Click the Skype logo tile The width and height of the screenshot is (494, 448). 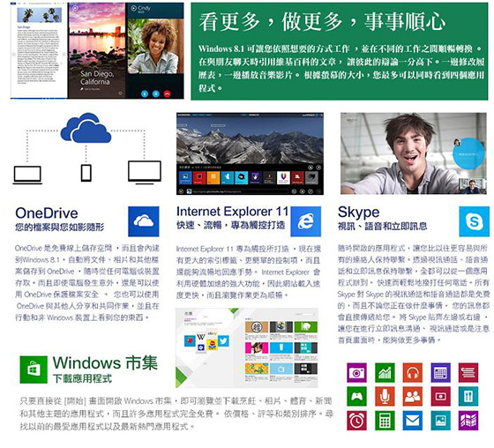[475, 221]
